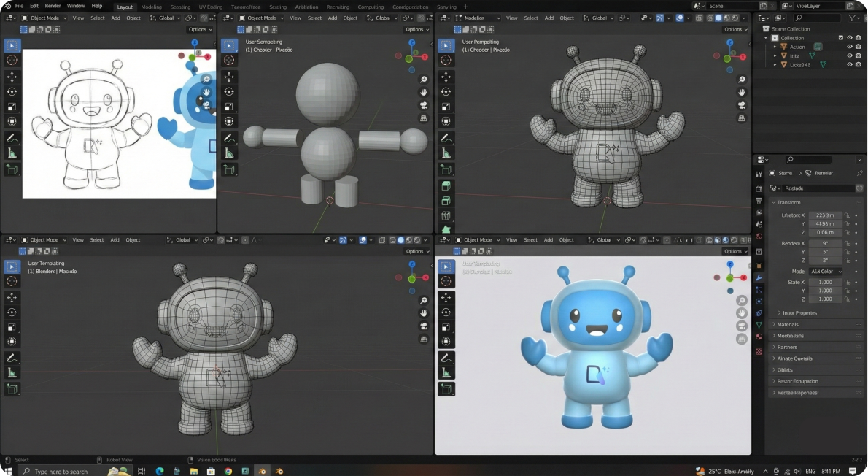The height and width of the screenshot is (476, 868).
Task: Click Options button in the wireframe viewport header
Action: [x=735, y=29]
